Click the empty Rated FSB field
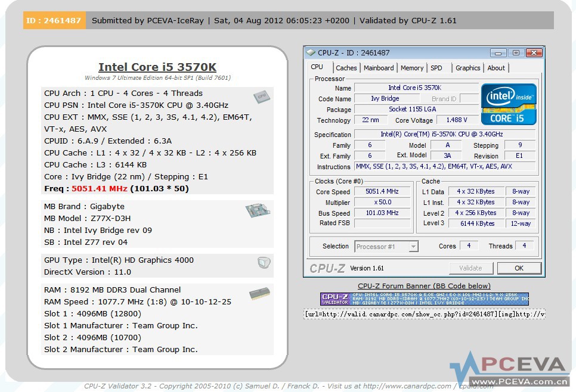 [x=382, y=223]
